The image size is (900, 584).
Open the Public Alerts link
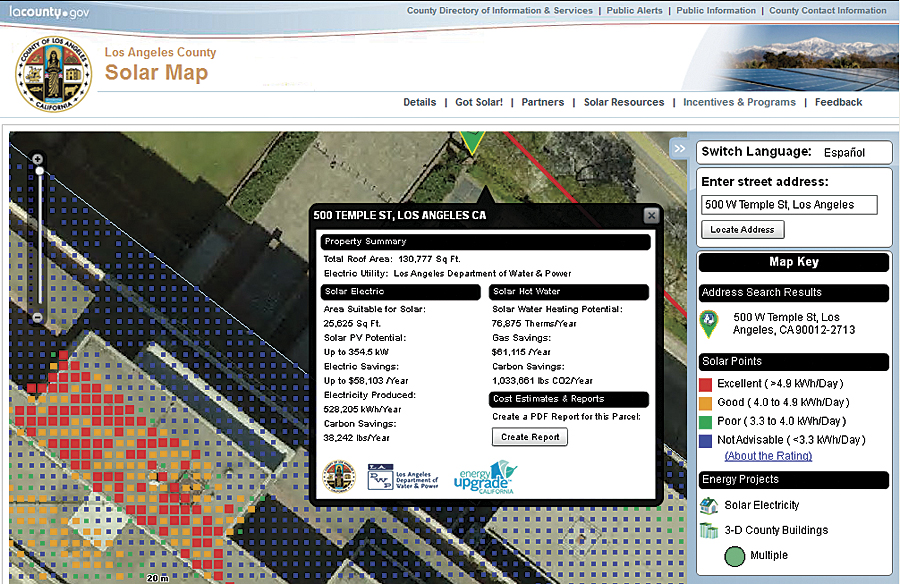tap(634, 10)
